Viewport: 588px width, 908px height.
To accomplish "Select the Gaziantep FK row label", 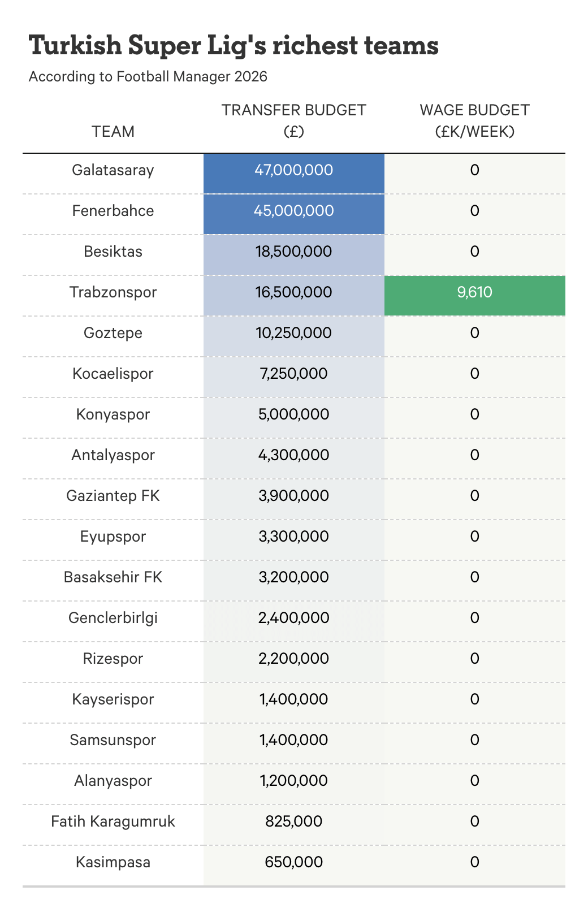I will pyautogui.click(x=113, y=496).
